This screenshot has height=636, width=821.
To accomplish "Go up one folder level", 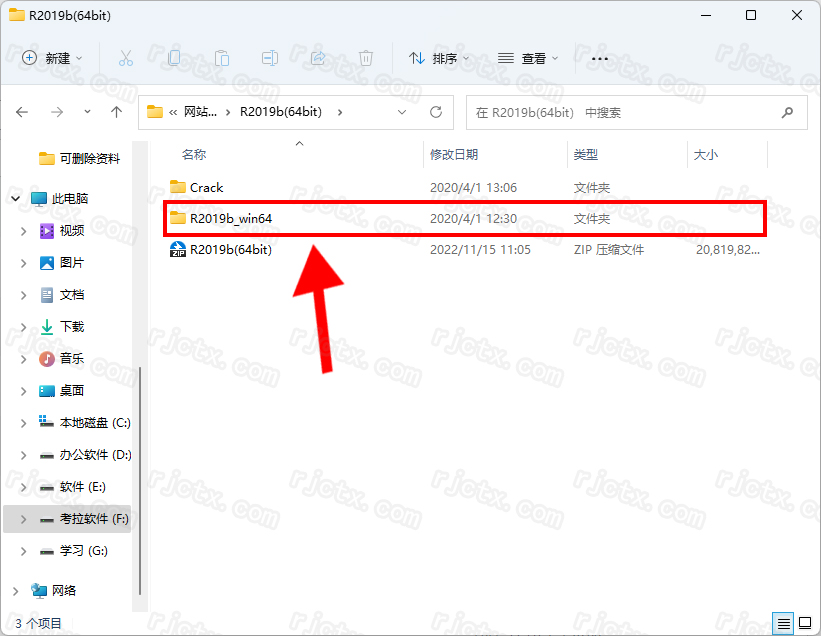I will [117, 112].
